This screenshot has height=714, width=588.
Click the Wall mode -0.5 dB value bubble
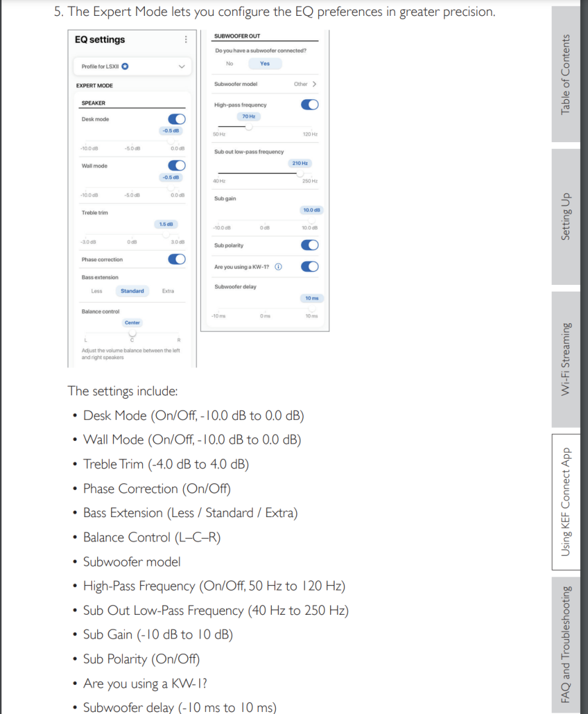point(171,178)
